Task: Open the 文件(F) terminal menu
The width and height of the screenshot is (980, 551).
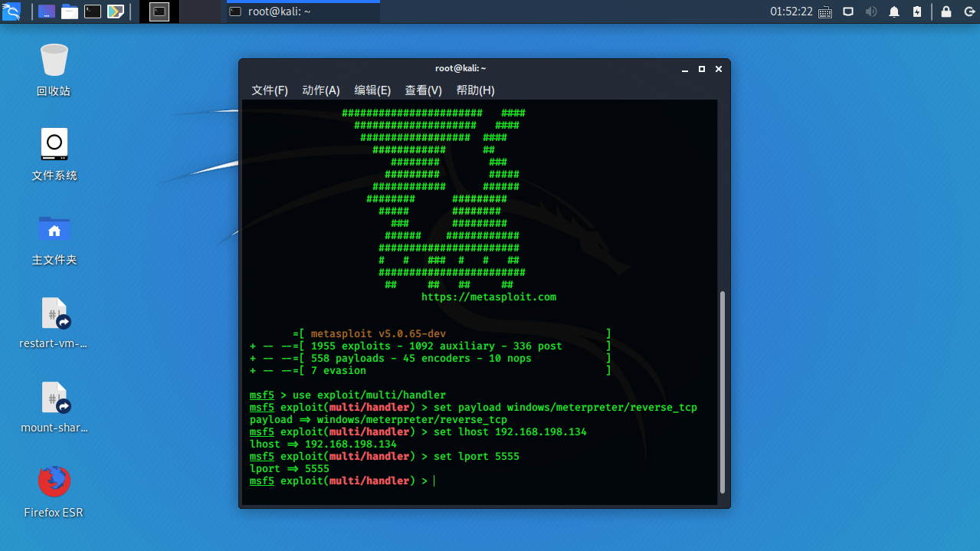Action: (x=270, y=90)
